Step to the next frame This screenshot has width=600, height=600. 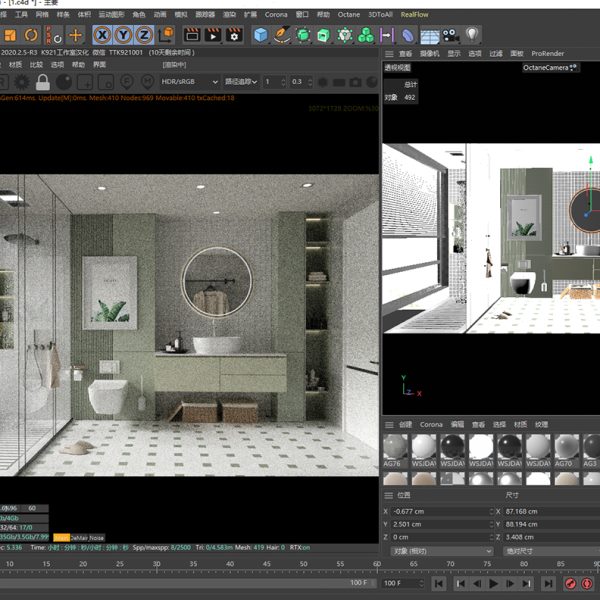[x=510, y=584]
